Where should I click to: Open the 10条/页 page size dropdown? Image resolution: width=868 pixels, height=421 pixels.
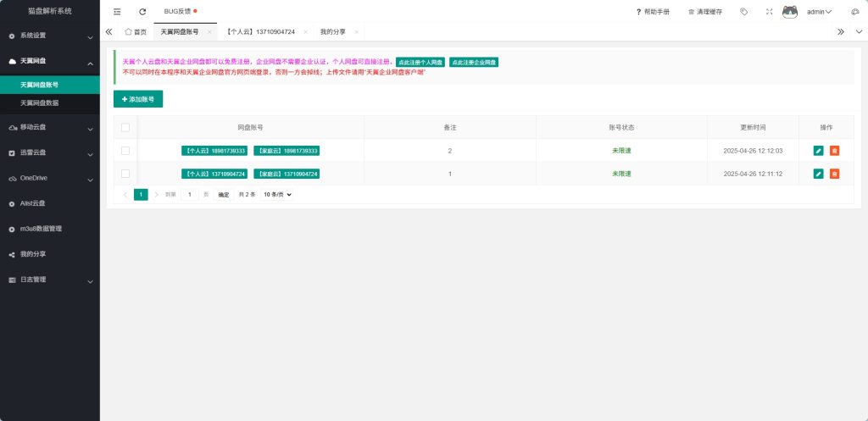tap(277, 195)
